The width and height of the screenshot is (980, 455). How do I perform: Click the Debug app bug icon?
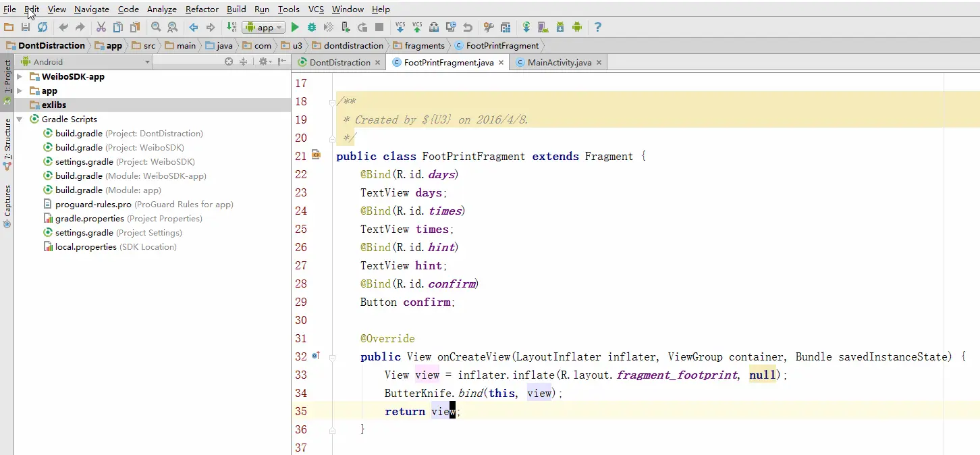[312, 28]
